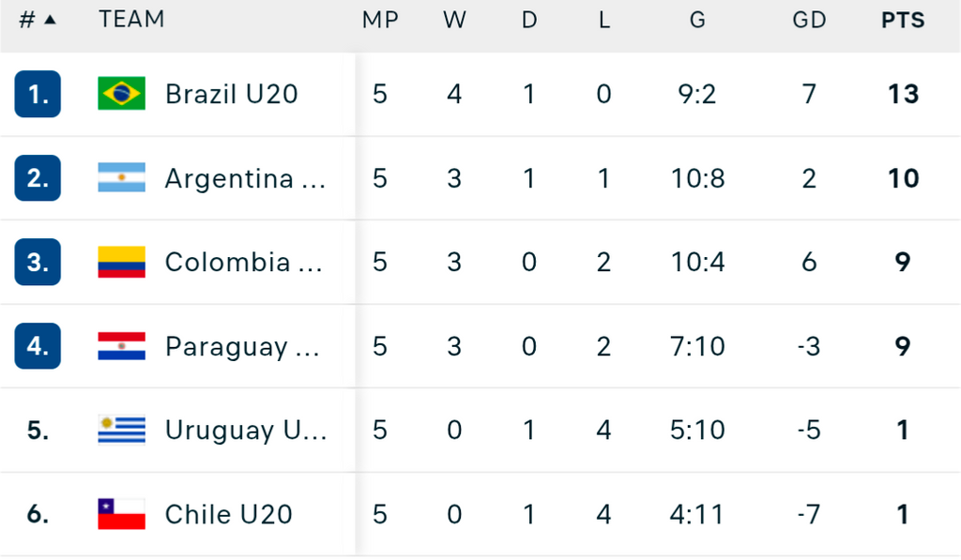
Task: Sort by goal difference GD header
Action: tap(809, 20)
